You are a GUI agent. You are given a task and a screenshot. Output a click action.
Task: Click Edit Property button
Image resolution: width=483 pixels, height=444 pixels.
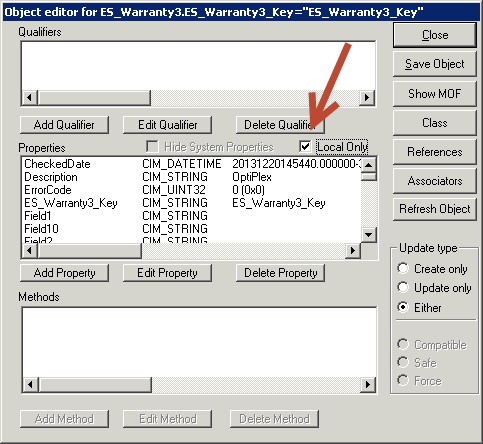point(167,273)
